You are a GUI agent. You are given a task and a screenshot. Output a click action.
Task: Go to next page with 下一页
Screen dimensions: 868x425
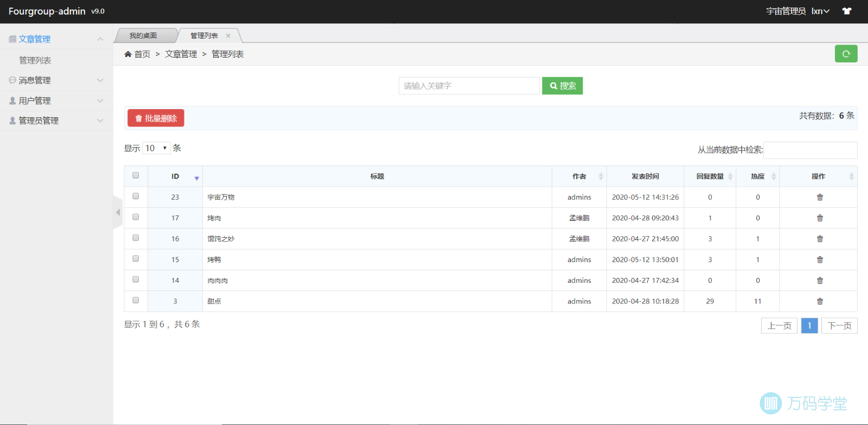click(839, 326)
